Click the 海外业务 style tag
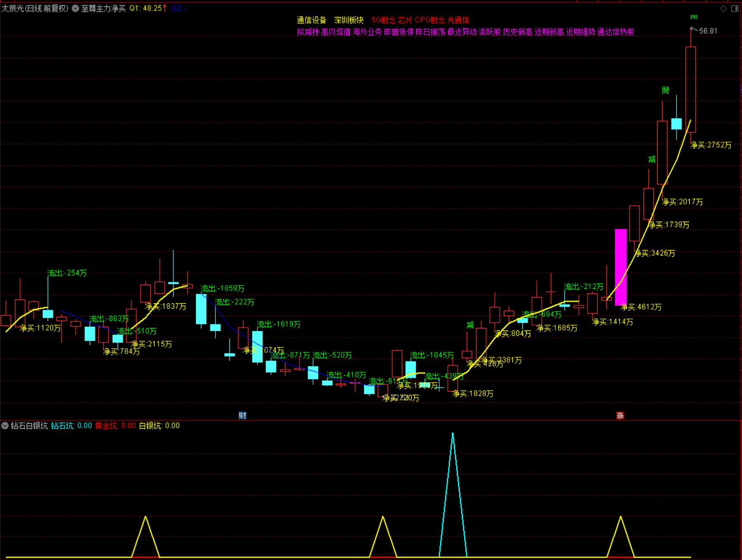This screenshot has width=742, height=560. tap(367, 32)
